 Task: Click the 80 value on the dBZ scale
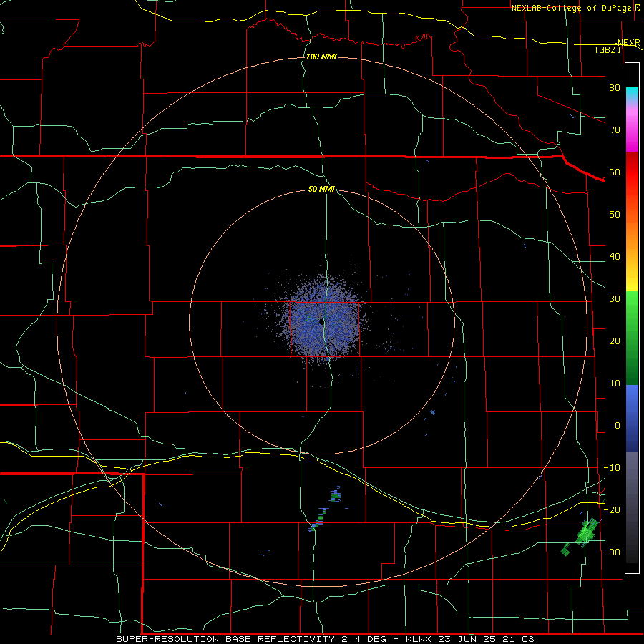point(615,87)
